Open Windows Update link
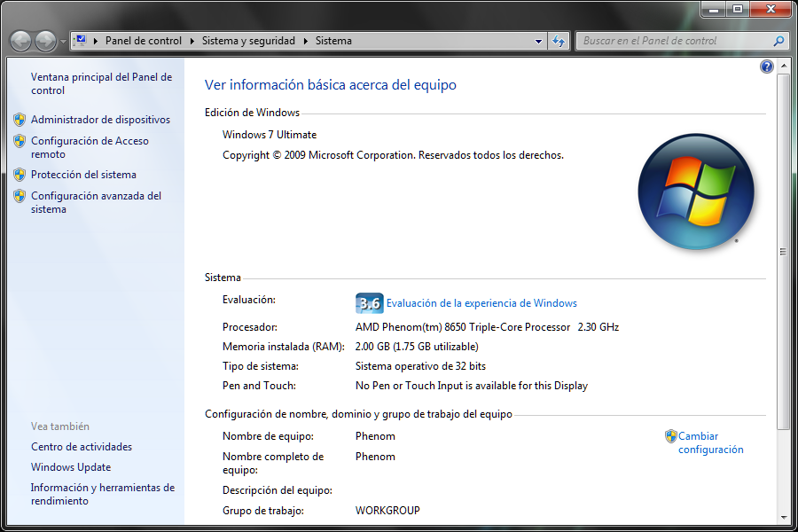 pos(71,467)
